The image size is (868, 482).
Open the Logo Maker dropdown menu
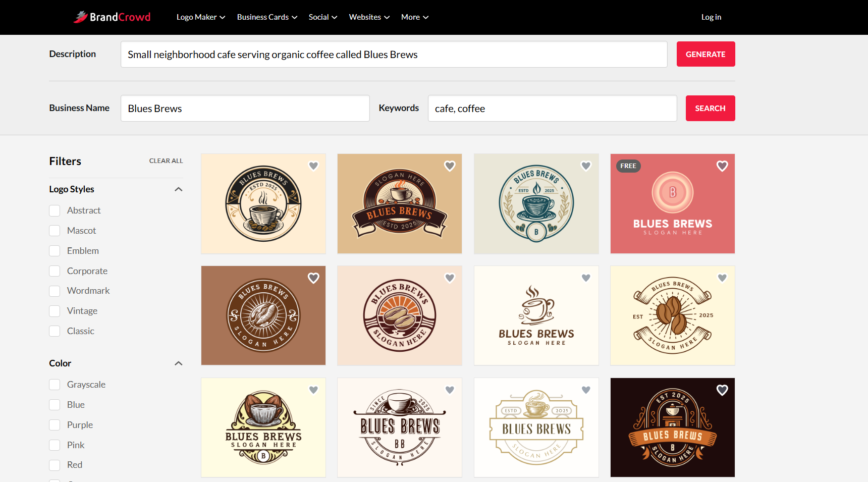pos(200,17)
